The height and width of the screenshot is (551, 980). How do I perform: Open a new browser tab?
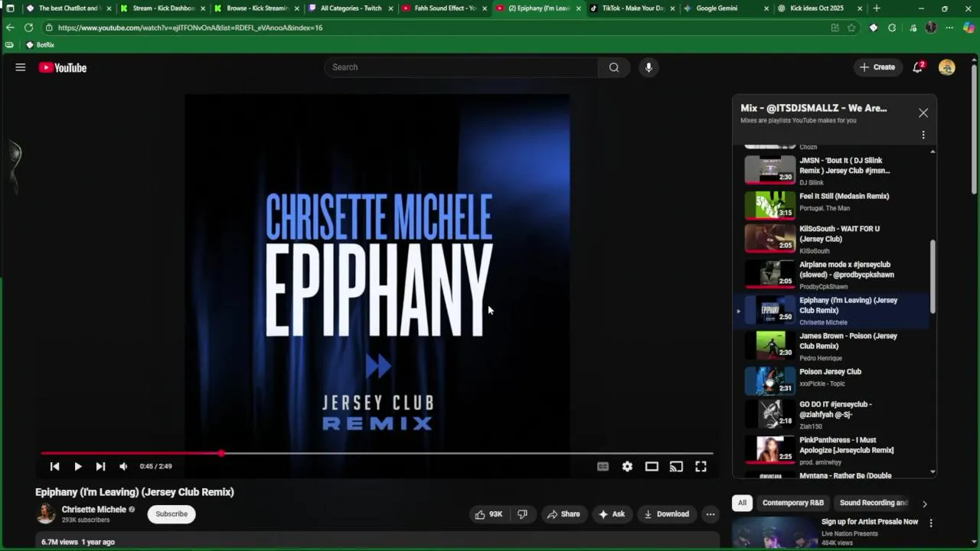tap(877, 8)
